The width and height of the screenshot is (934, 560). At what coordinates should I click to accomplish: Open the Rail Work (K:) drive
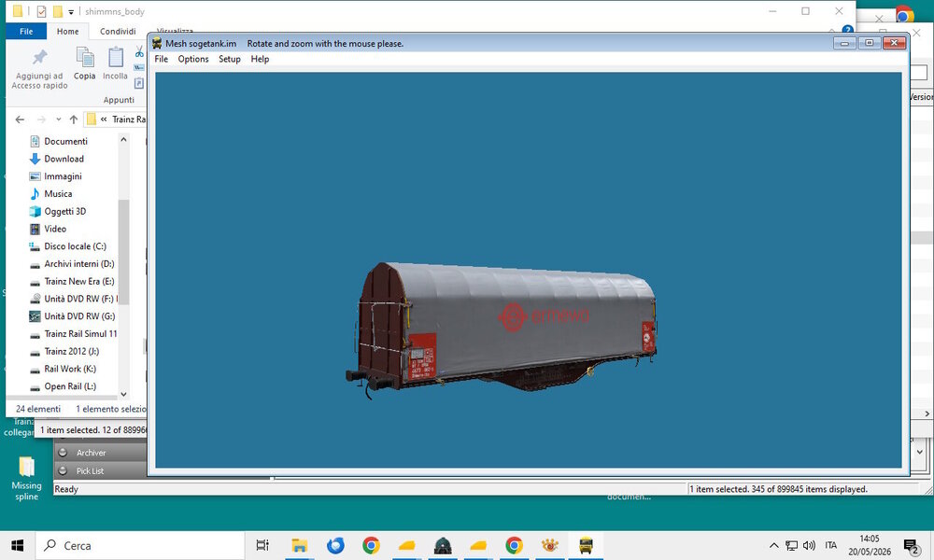pyautogui.click(x=70, y=369)
